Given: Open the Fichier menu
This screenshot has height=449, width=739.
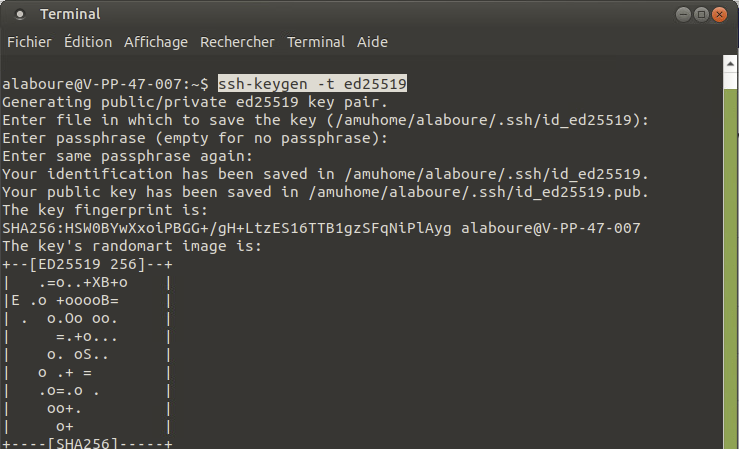Looking at the screenshot, I should coord(29,42).
